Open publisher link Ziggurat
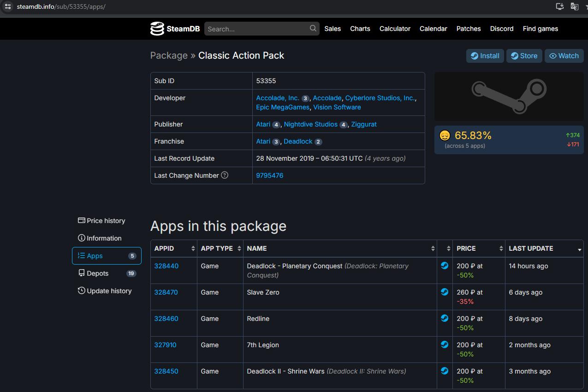The image size is (588, 392). click(x=364, y=124)
